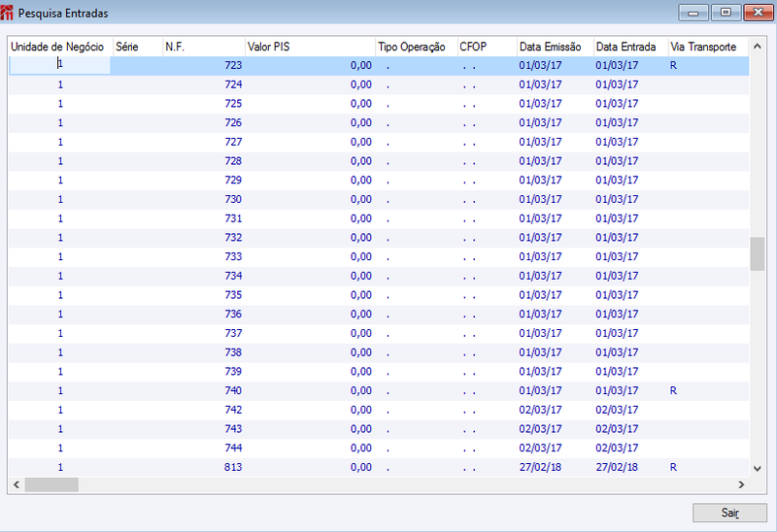
Task: Select N.F. 725 cell
Action: tap(204, 104)
